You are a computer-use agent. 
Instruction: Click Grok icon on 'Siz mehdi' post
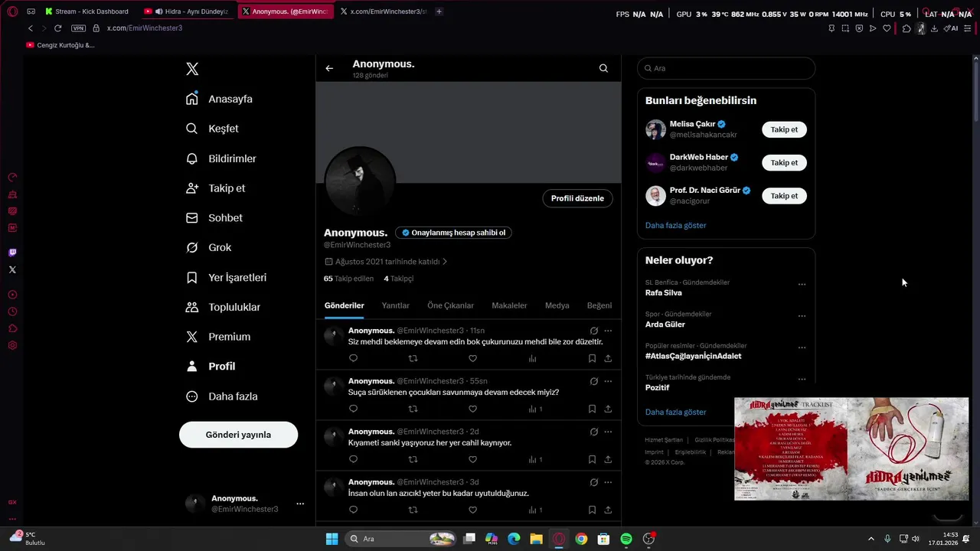click(593, 331)
